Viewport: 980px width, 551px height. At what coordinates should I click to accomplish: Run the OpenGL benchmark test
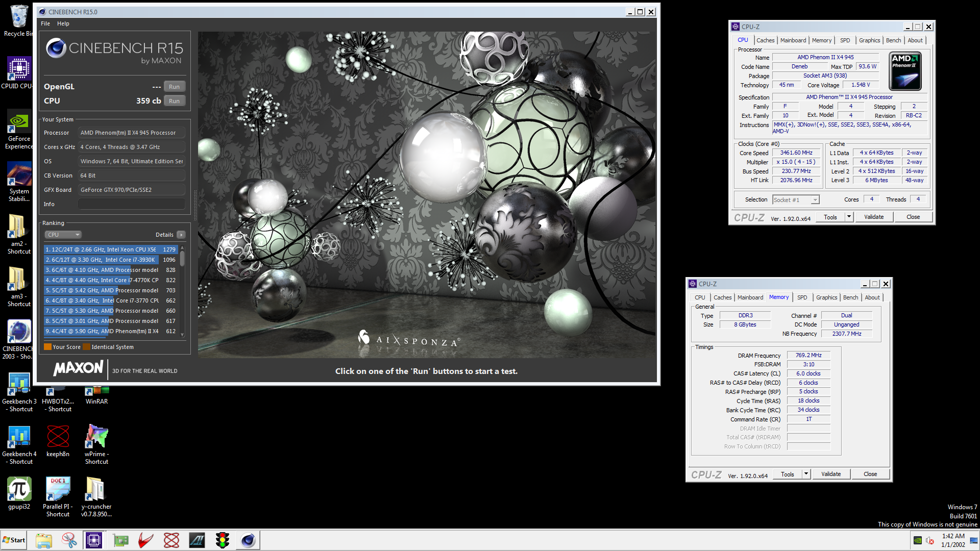[175, 87]
